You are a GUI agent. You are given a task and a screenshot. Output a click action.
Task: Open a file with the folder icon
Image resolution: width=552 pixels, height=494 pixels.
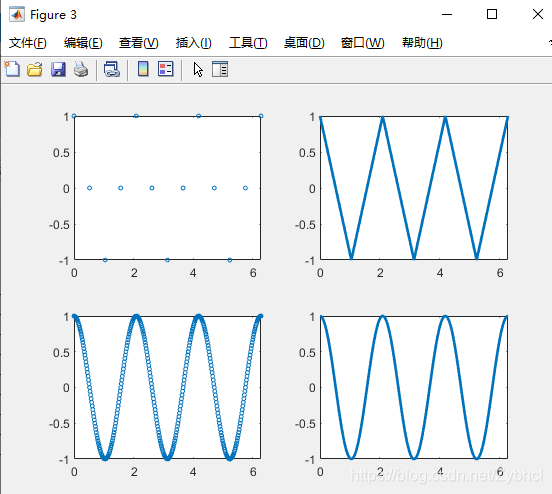point(34,69)
